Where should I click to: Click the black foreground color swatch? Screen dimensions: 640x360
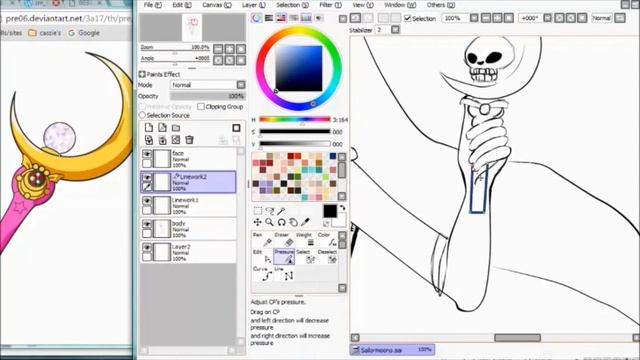tap(330, 211)
